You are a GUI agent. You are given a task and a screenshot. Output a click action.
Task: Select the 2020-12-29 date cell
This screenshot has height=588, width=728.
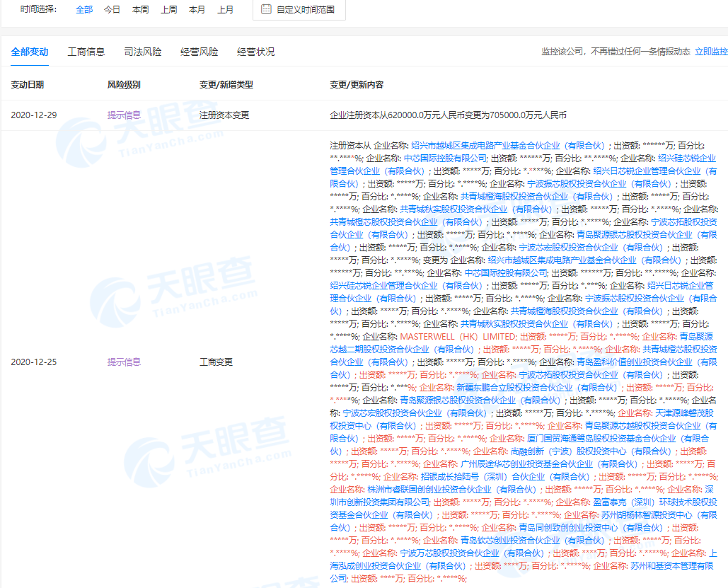tap(34, 115)
